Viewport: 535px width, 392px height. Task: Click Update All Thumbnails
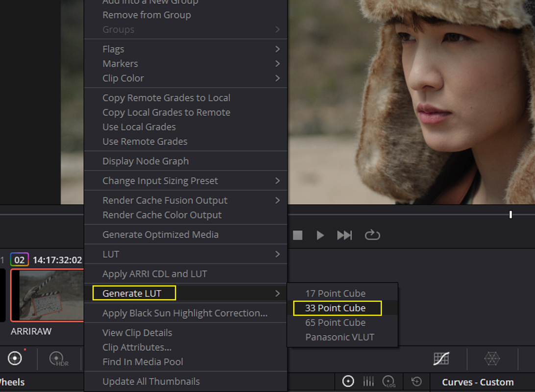click(x=186, y=382)
